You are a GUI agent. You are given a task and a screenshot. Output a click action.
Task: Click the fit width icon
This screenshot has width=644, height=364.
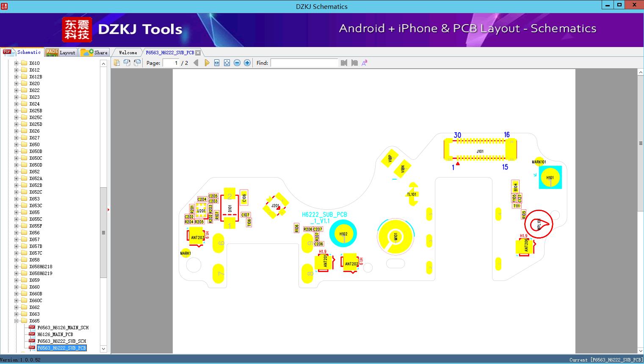[x=217, y=63]
